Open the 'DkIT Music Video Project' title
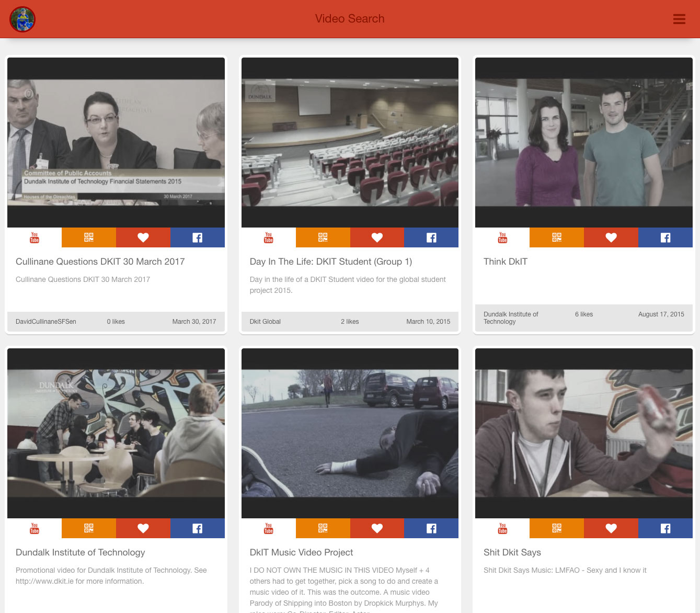The image size is (700, 613). click(301, 552)
